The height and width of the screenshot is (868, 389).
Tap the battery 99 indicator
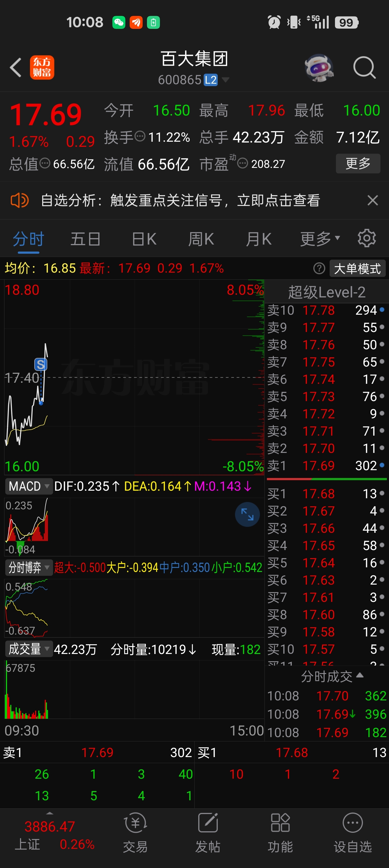point(347,23)
